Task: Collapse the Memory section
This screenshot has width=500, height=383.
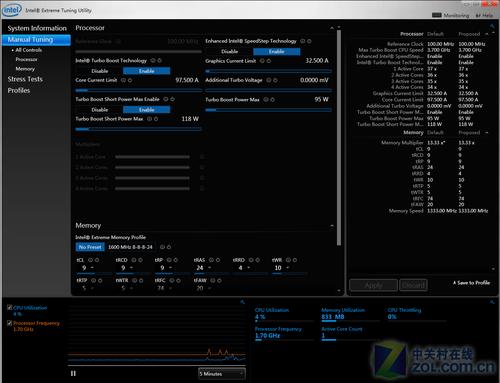Action: (332, 226)
